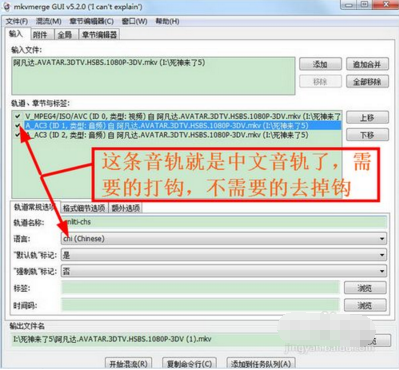Expand the "强制轨"标记 dropdown

click(x=224, y=271)
